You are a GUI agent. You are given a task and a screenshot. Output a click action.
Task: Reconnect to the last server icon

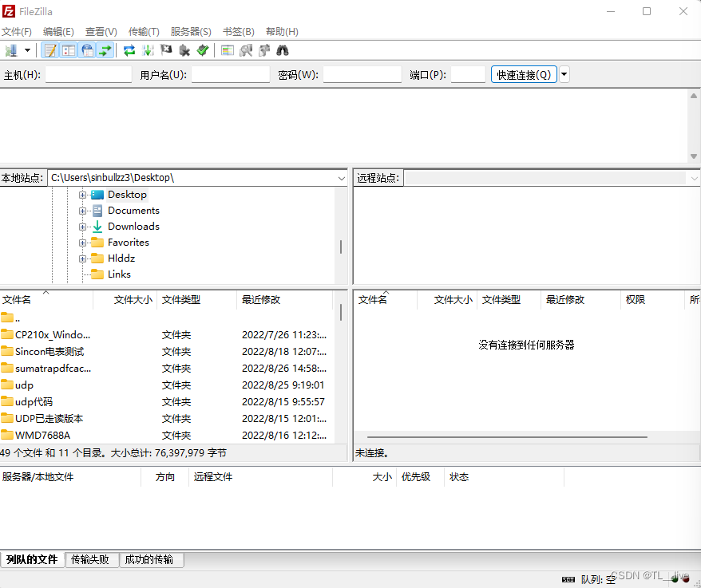point(203,50)
